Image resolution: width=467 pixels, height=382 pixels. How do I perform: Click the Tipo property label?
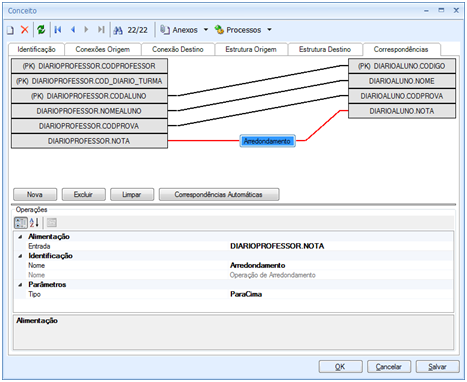click(35, 294)
